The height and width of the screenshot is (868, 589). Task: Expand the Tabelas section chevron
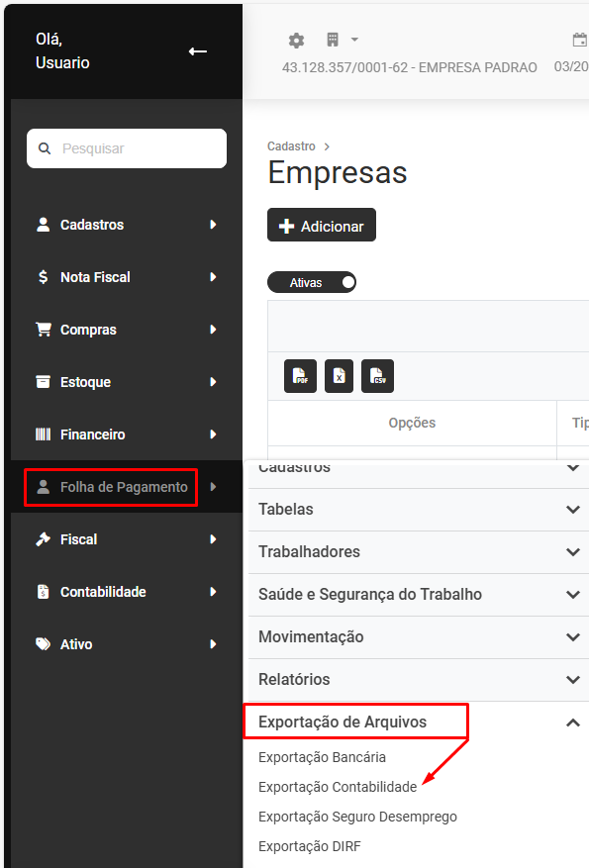(x=573, y=510)
